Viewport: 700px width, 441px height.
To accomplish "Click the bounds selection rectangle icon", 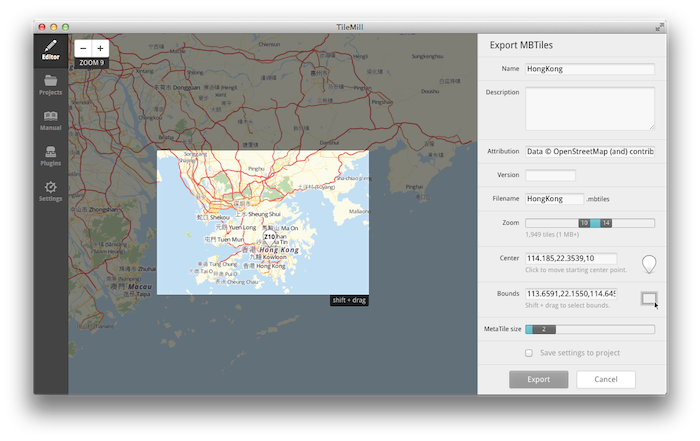I will [649, 298].
